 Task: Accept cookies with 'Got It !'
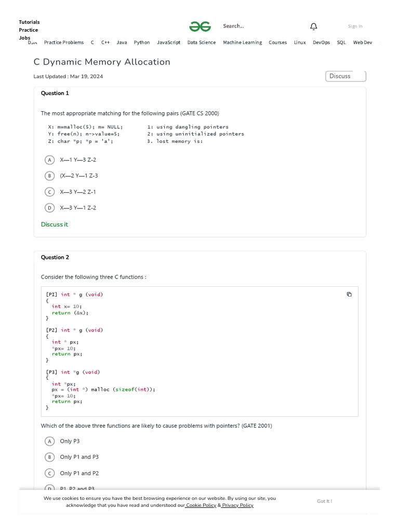(x=325, y=501)
